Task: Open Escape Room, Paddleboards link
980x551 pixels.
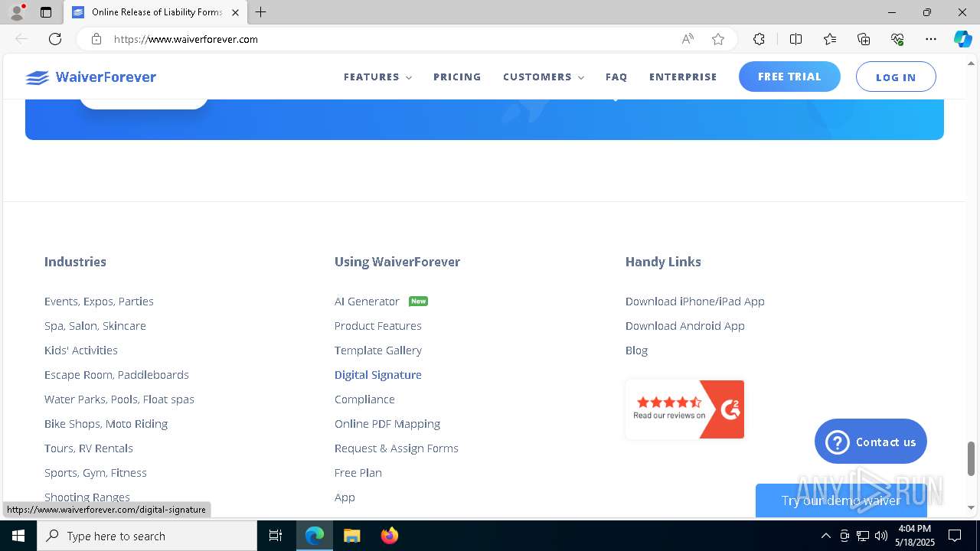Action: pyautogui.click(x=116, y=375)
